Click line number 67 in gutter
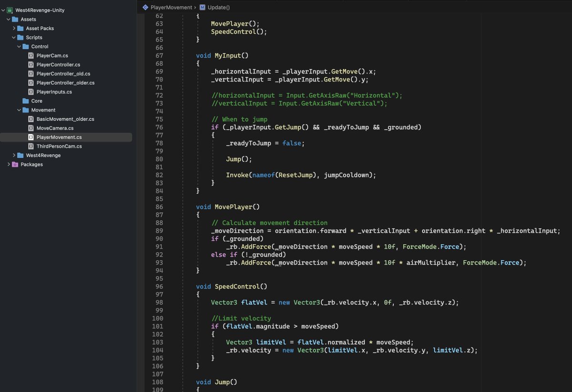The height and width of the screenshot is (392, 572). click(x=159, y=56)
